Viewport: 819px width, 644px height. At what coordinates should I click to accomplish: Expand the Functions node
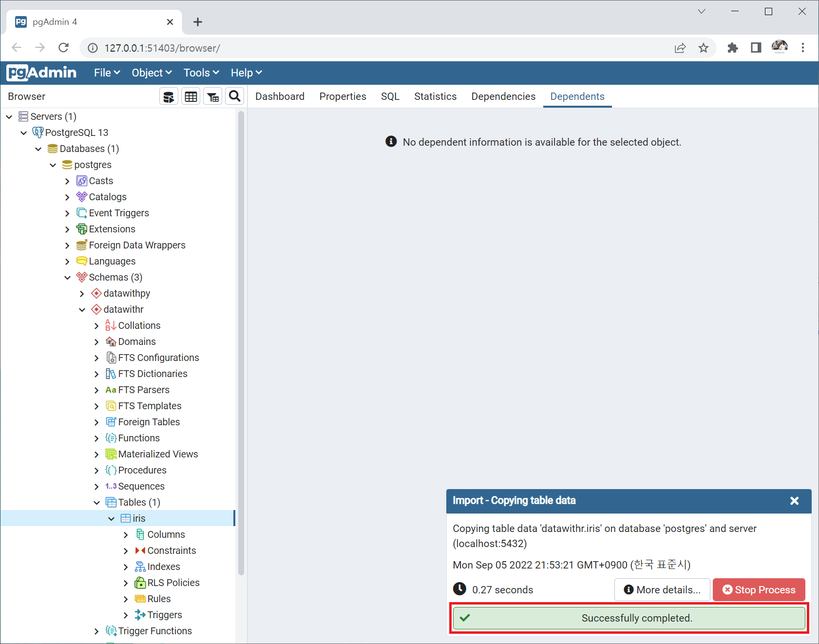pyautogui.click(x=96, y=438)
